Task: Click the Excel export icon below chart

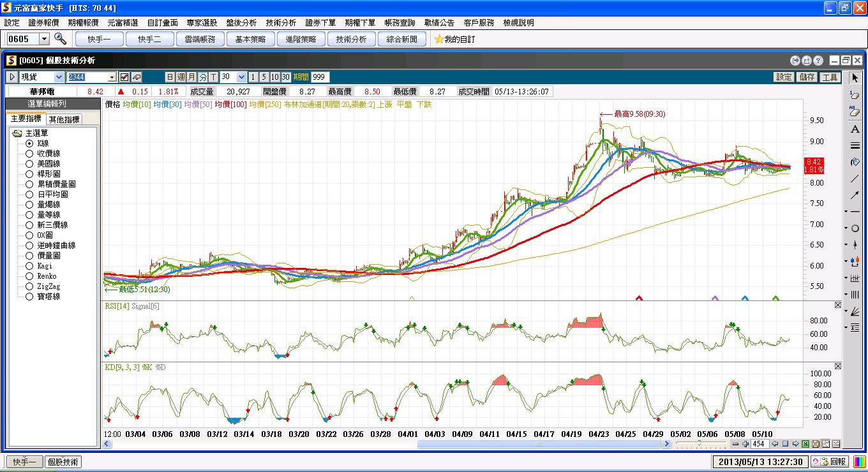Action: click(805, 444)
